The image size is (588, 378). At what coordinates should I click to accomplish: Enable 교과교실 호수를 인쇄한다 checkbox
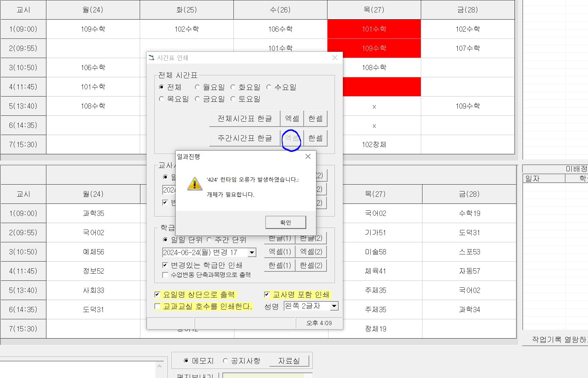[157, 306]
